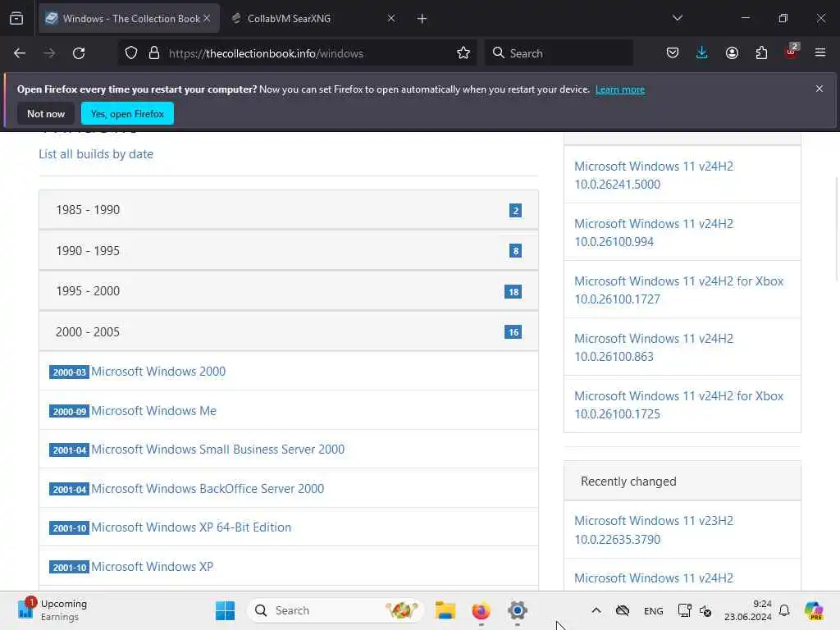Open ENG language input indicator
Image resolution: width=840 pixels, height=630 pixels.
click(x=653, y=610)
